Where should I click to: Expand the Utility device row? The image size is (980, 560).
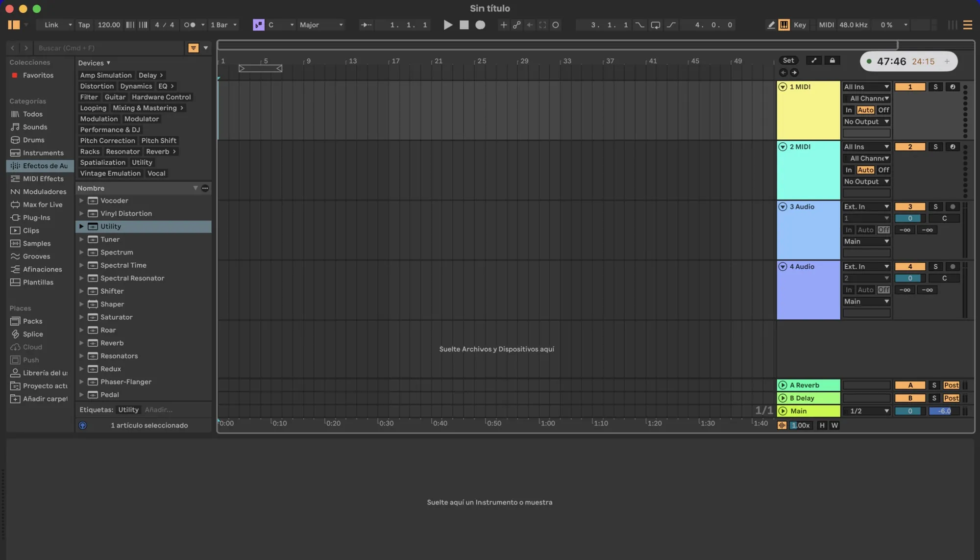(x=81, y=227)
